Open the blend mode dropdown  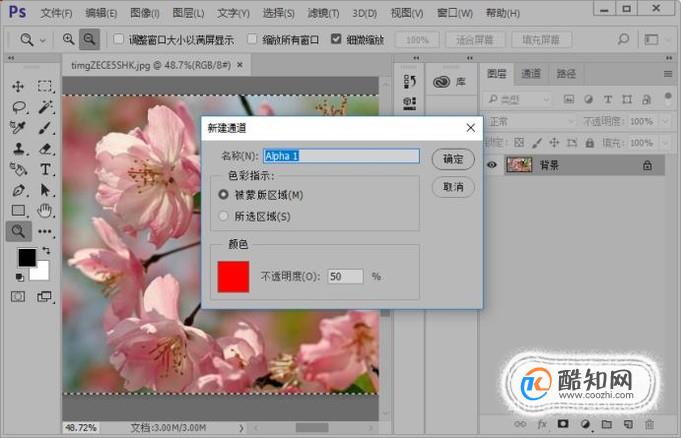pyautogui.click(x=530, y=121)
